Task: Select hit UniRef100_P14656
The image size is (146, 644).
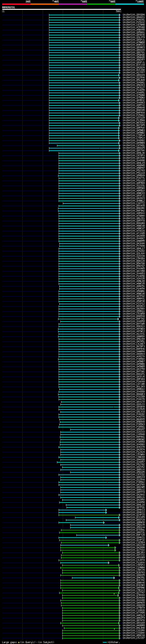Action: 133,276
